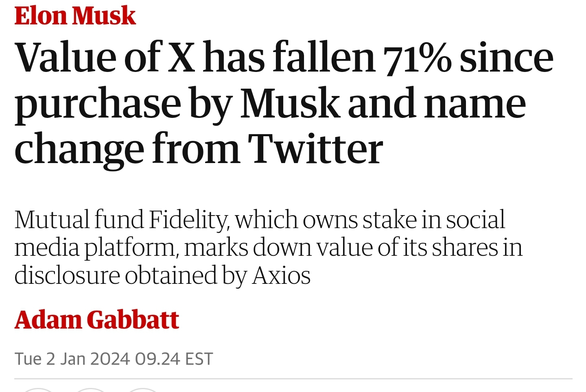Click the standfirst about mutual fund Fidelity
The width and height of the screenshot is (586, 392).
pyautogui.click(x=269, y=248)
